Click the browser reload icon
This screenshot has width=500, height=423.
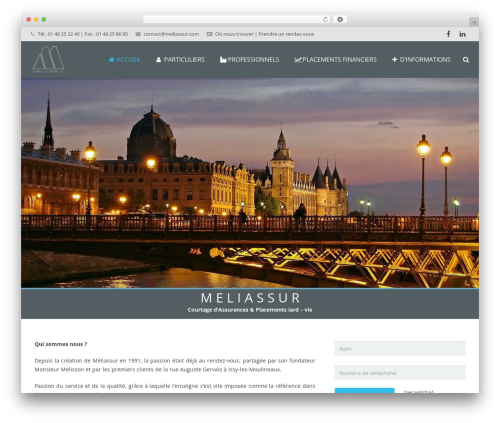point(325,20)
